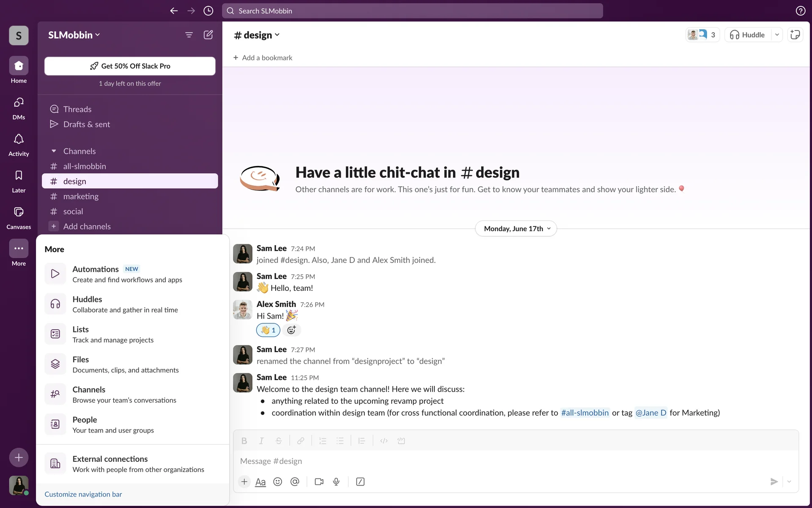Open the Monday, June 17th date dropdown

tap(516, 229)
